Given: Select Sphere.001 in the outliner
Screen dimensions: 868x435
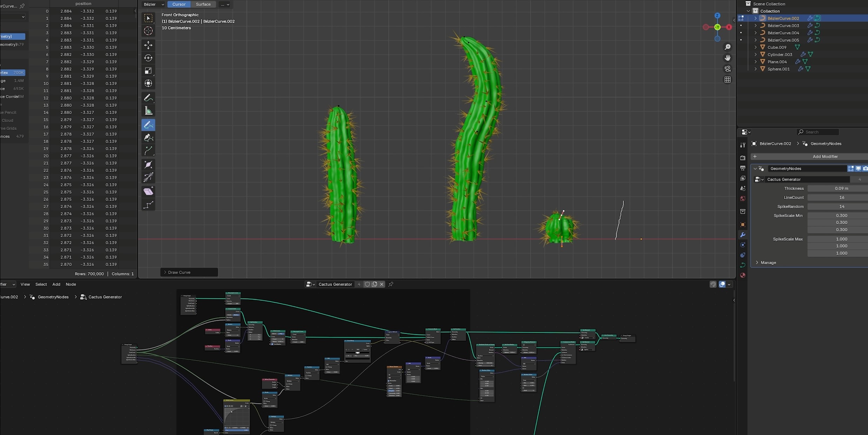Looking at the screenshot, I should click(x=778, y=69).
